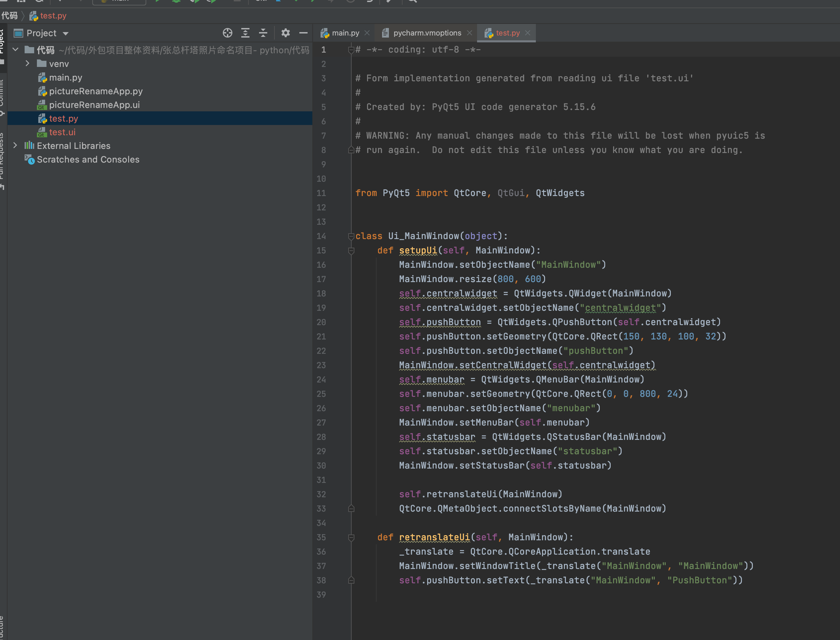The height and width of the screenshot is (640, 840).
Task: Select opened file with the crosshair icon
Action: coord(228,33)
